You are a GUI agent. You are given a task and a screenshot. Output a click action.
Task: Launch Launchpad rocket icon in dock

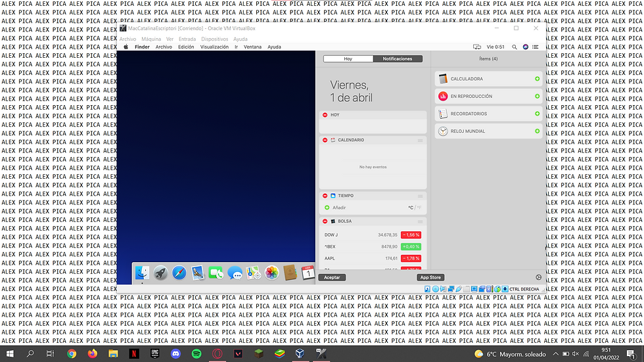coord(160,273)
